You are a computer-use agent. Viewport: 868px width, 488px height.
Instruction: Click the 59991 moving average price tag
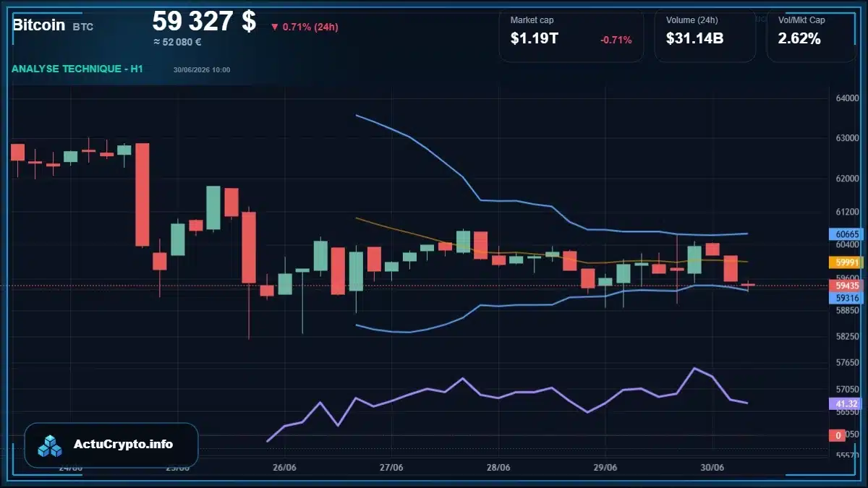tap(846, 262)
